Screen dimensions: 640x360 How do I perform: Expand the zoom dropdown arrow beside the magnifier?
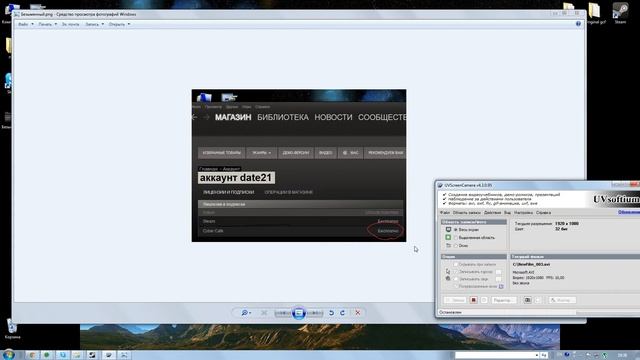(250, 313)
